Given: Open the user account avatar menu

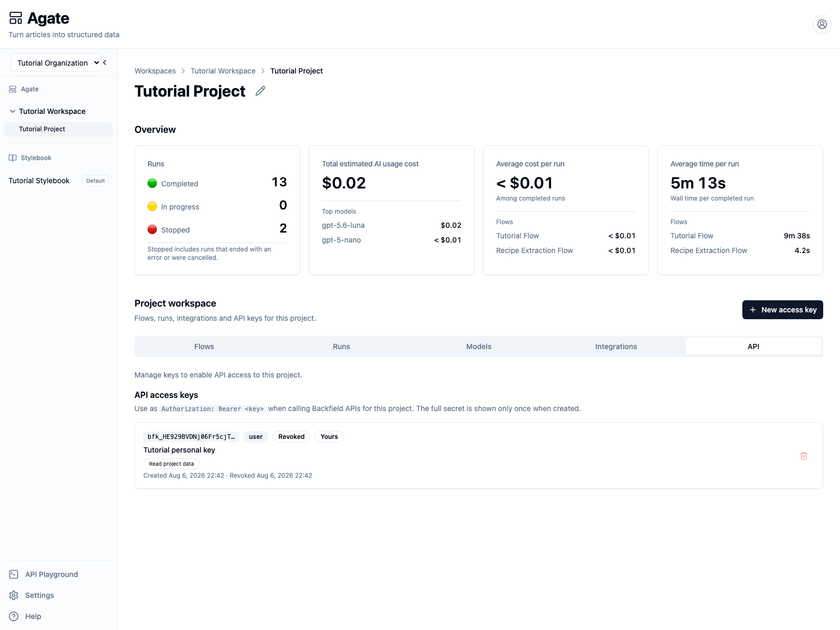Looking at the screenshot, I should 822,24.
